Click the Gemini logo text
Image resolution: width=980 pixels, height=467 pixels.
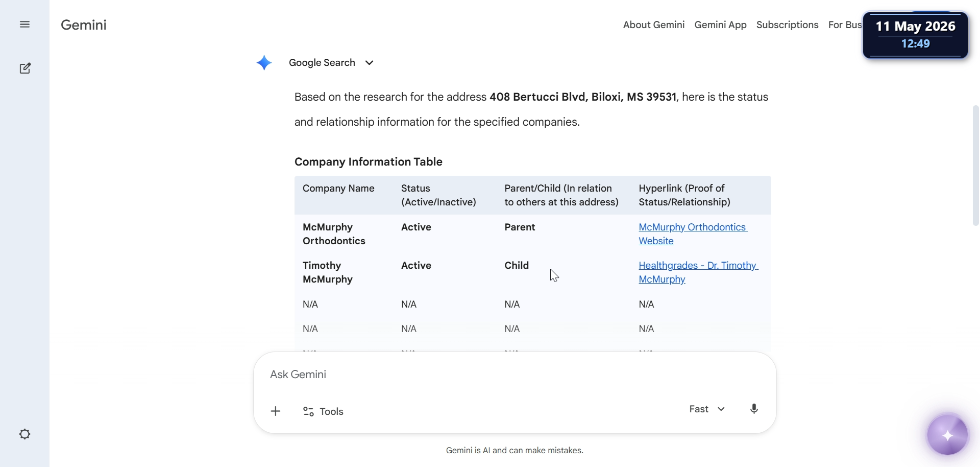point(84,25)
